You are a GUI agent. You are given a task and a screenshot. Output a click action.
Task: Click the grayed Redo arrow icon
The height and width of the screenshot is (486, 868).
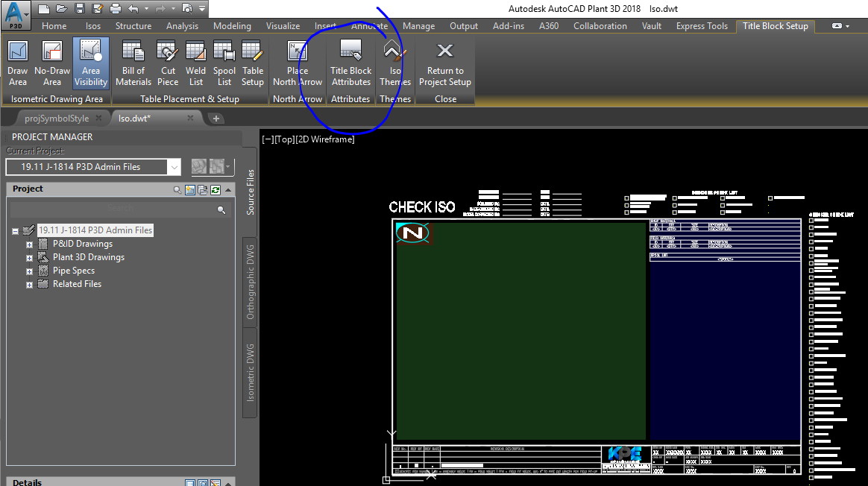[160, 9]
